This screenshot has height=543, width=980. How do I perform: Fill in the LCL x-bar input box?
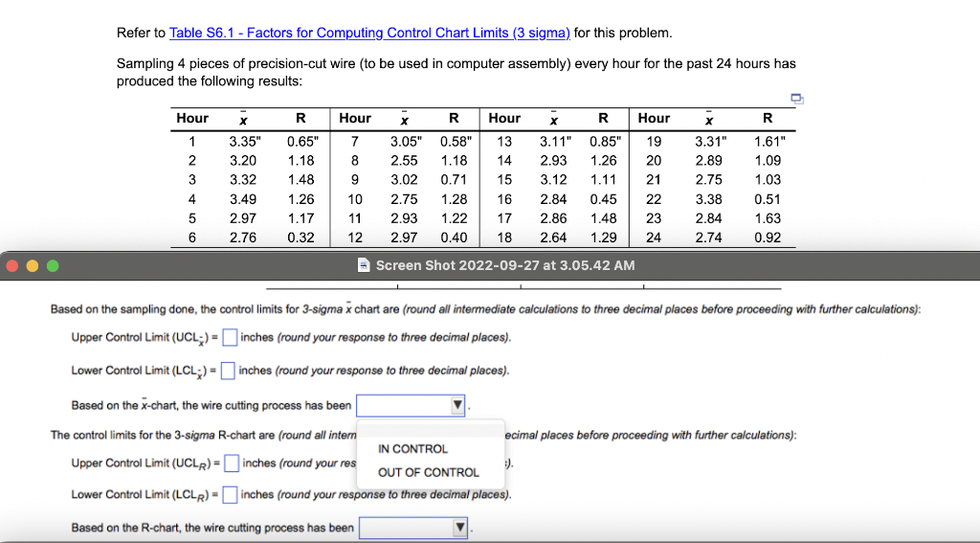228,371
